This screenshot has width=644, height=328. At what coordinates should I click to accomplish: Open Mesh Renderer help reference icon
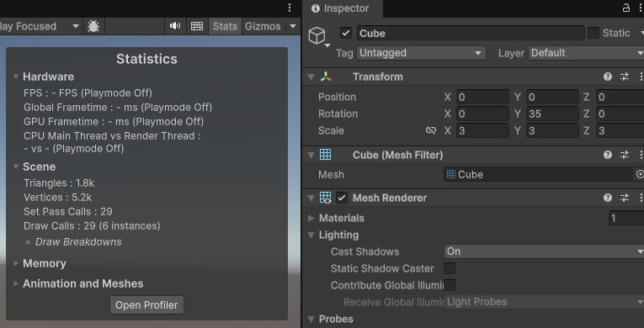pyautogui.click(x=608, y=198)
